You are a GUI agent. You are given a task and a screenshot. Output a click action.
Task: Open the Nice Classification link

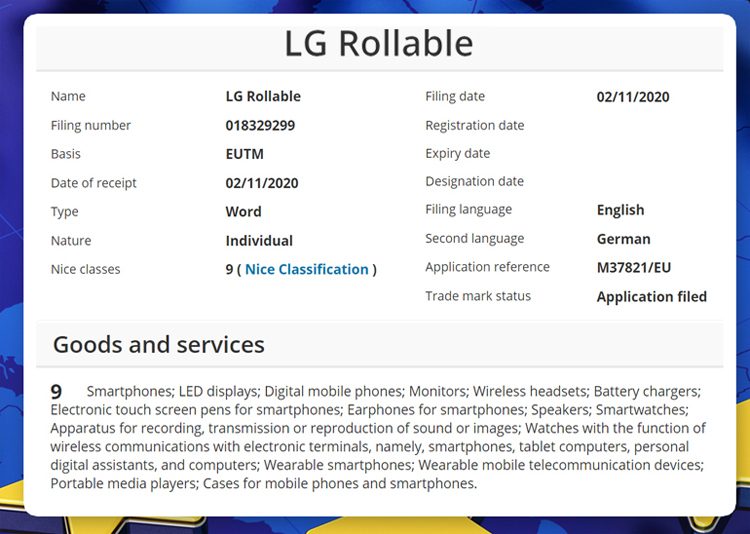tap(307, 269)
